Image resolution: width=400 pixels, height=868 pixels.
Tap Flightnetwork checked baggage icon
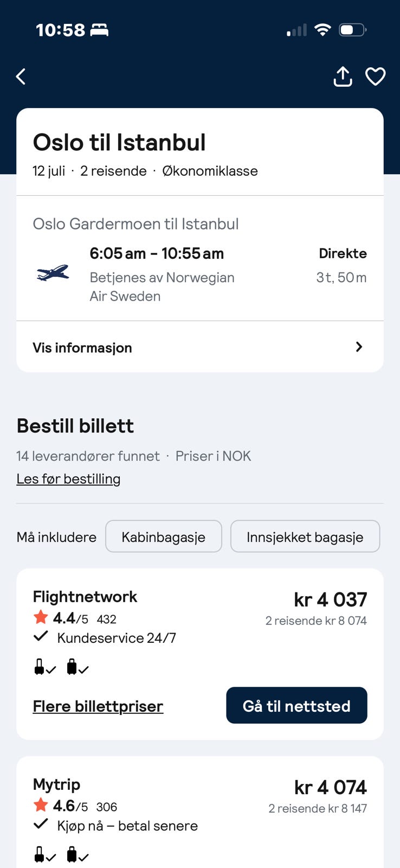coord(78,667)
